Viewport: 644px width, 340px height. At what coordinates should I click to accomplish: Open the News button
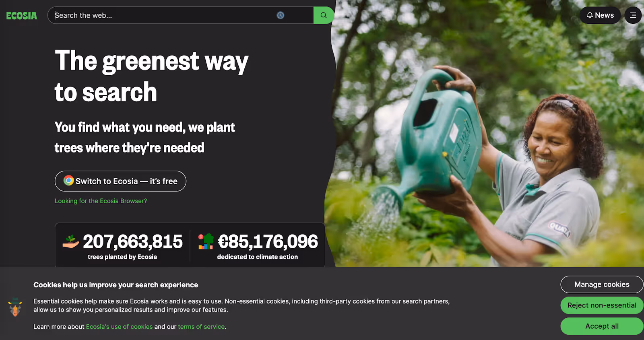click(600, 15)
